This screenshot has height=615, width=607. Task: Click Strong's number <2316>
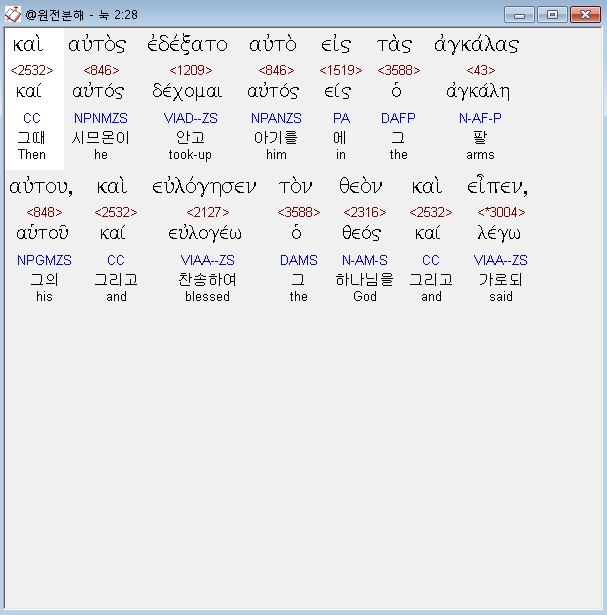tap(365, 212)
